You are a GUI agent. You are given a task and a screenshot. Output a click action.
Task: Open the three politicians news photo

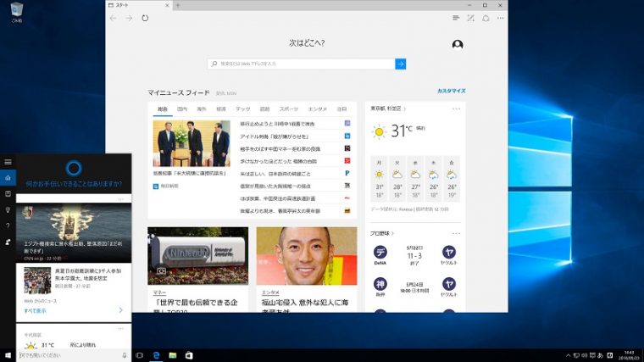click(192, 143)
